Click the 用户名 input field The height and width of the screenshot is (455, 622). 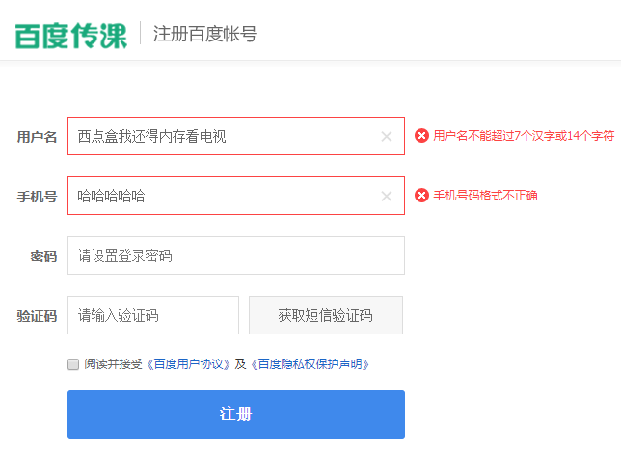[220, 137]
